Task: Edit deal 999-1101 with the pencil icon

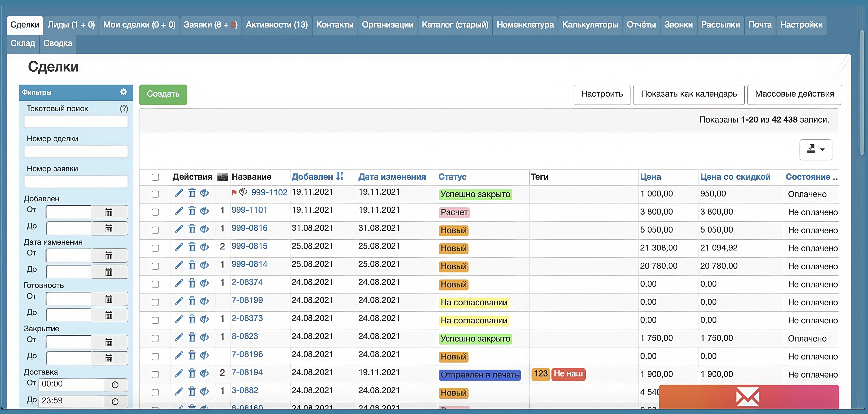Action: click(179, 211)
